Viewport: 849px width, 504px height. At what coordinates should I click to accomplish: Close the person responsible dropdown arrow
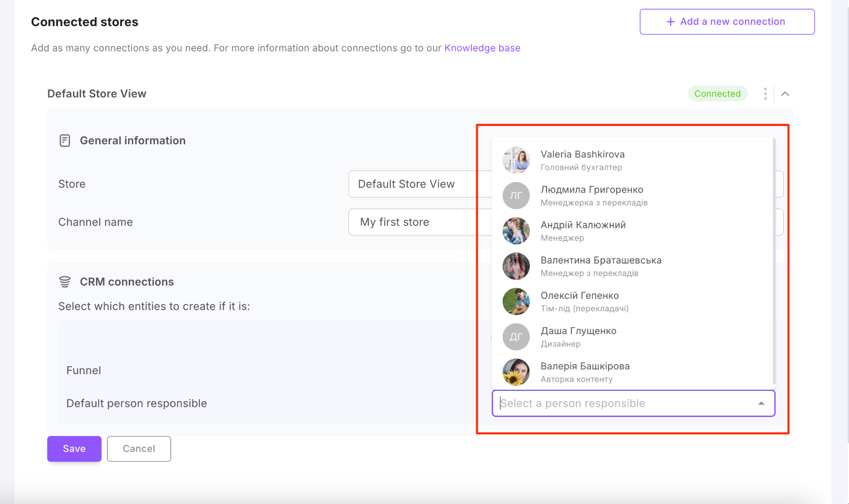pos(761,403)
